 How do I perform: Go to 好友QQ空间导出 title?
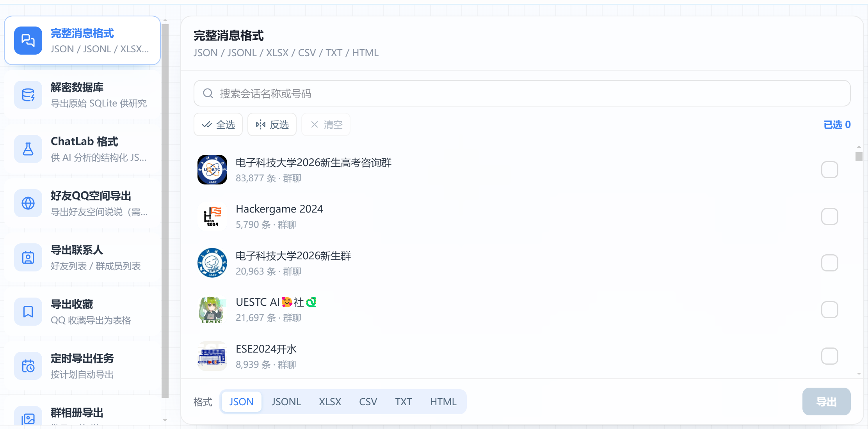coord(91,196)
